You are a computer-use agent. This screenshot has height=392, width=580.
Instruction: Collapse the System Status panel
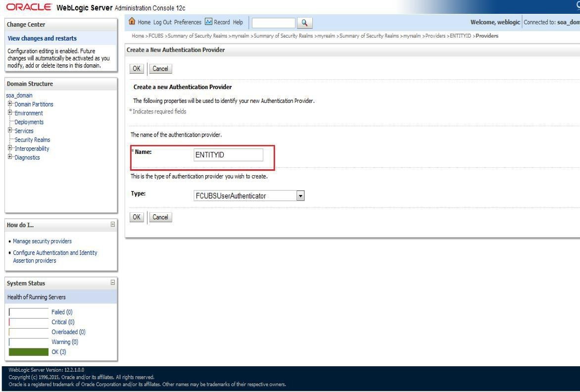113,283
